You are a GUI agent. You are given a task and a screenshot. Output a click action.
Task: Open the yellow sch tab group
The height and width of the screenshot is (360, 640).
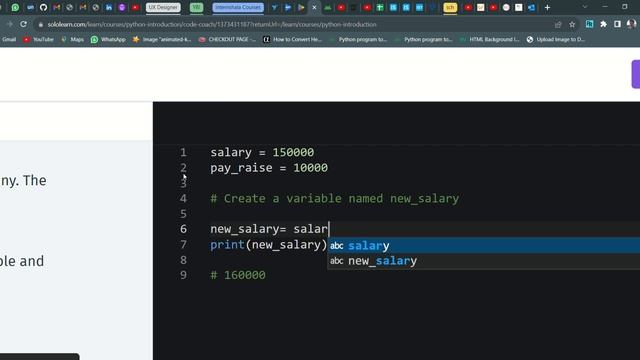coord(450,7)
